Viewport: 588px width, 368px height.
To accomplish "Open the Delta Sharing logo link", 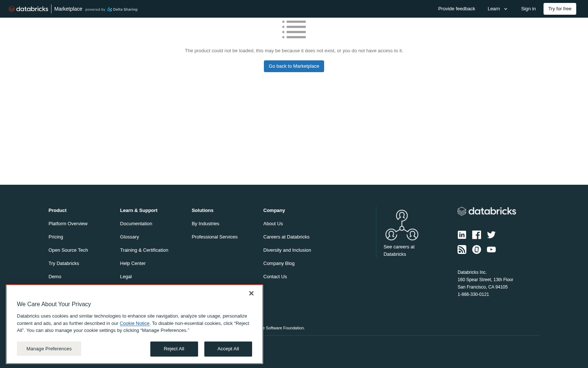I will point(122,9).
